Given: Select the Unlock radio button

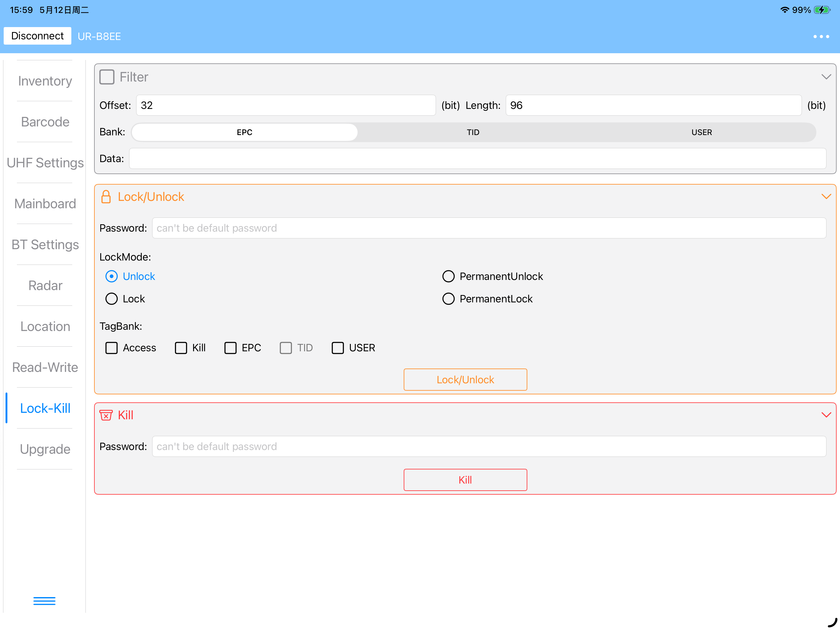Looking at the screenshot, I should [111, 276].
